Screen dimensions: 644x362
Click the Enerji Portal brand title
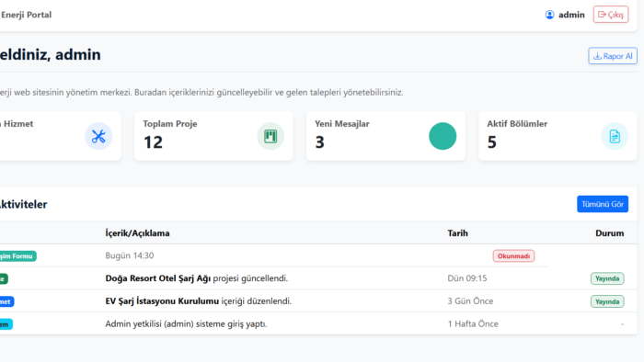pyautogui.click(x=26, y=15)
